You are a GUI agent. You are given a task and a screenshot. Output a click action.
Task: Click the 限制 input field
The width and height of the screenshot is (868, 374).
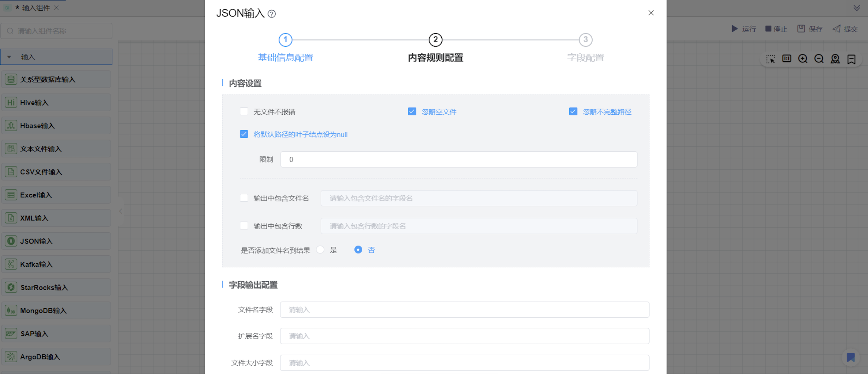(458, 159)
